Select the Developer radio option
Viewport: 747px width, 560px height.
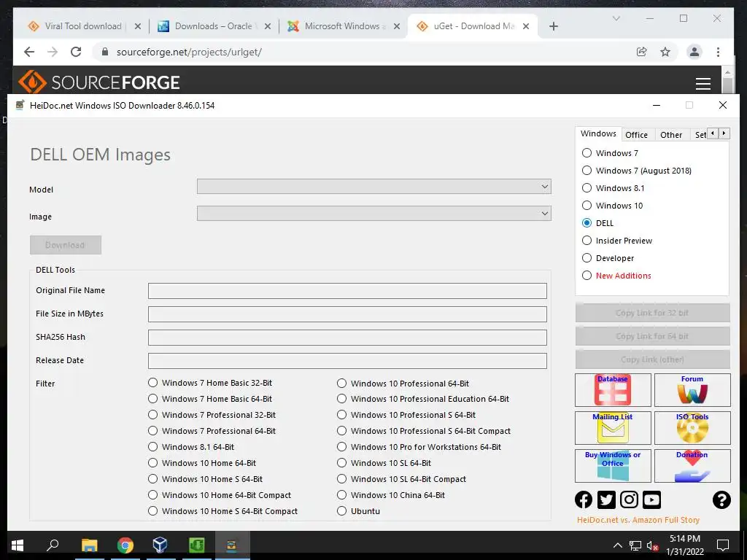608,258
